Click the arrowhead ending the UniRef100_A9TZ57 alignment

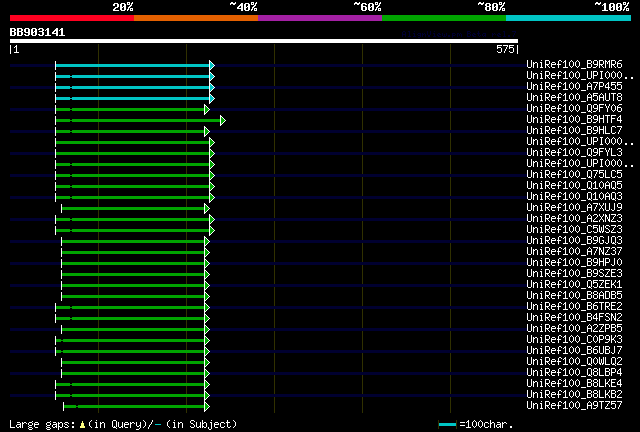pyautogui.click(x=207, y=406)
